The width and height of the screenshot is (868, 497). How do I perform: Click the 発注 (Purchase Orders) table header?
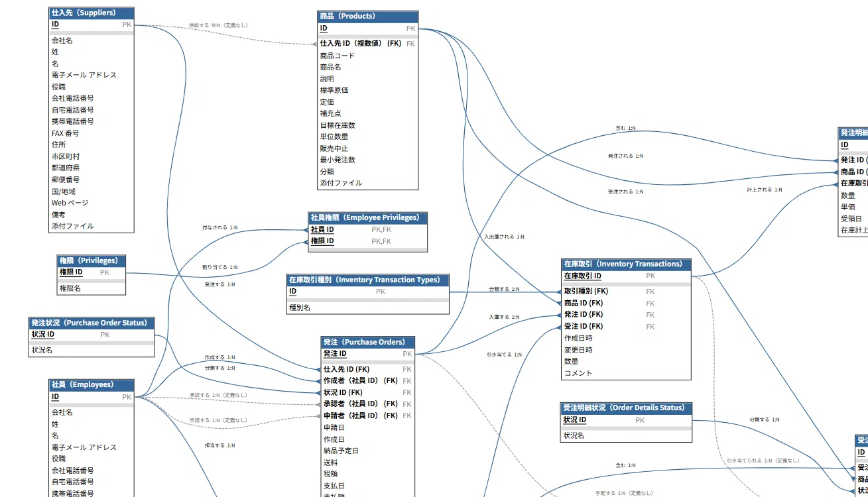point(368,342)
